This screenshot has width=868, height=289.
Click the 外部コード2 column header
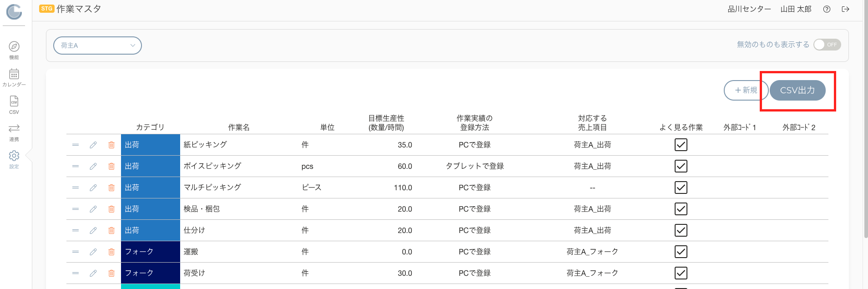coord(799,127)
